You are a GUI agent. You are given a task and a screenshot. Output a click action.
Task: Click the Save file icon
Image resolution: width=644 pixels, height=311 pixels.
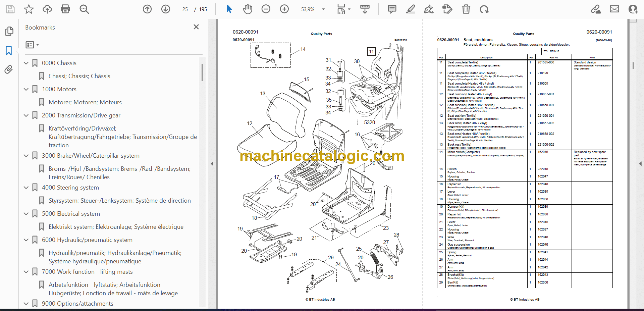pos(10,9)
